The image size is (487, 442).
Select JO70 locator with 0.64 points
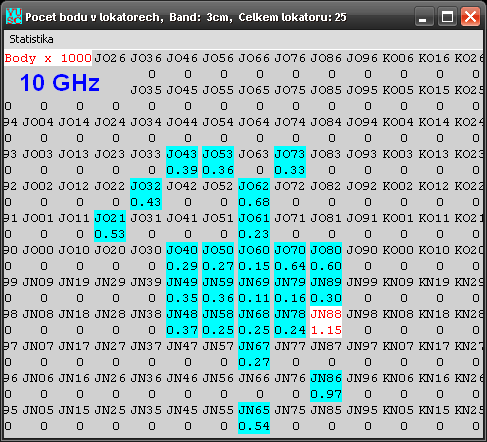290,258
